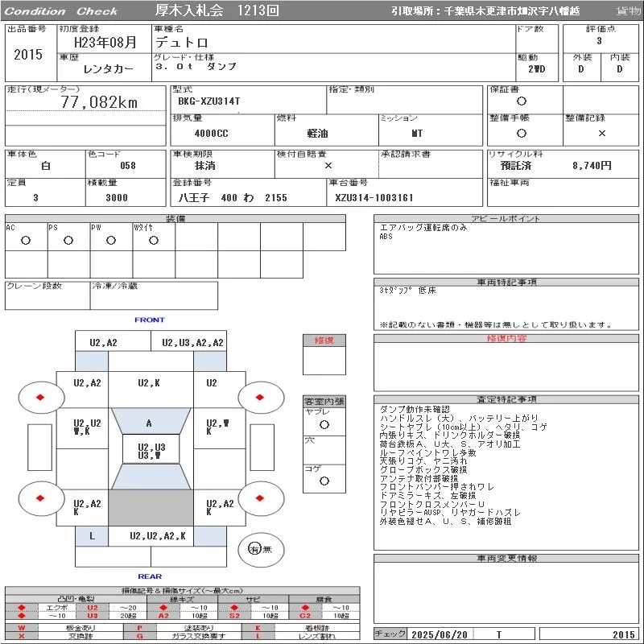Click the circle mark under ヤブレ
The image size is (644, 644).
pos(324,425)
